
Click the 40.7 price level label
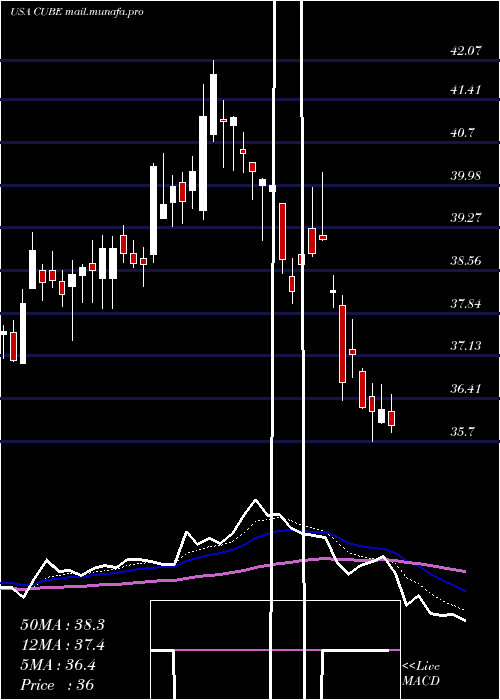(x=462, y=133)
